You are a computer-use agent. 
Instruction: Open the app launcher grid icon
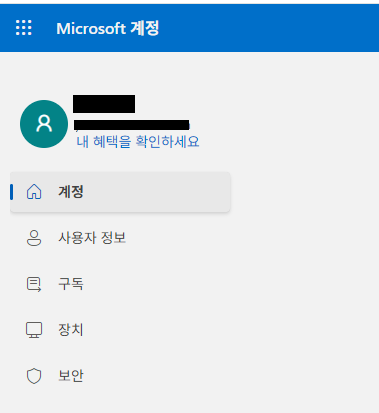pyautogui.click(x=24, y=28)
